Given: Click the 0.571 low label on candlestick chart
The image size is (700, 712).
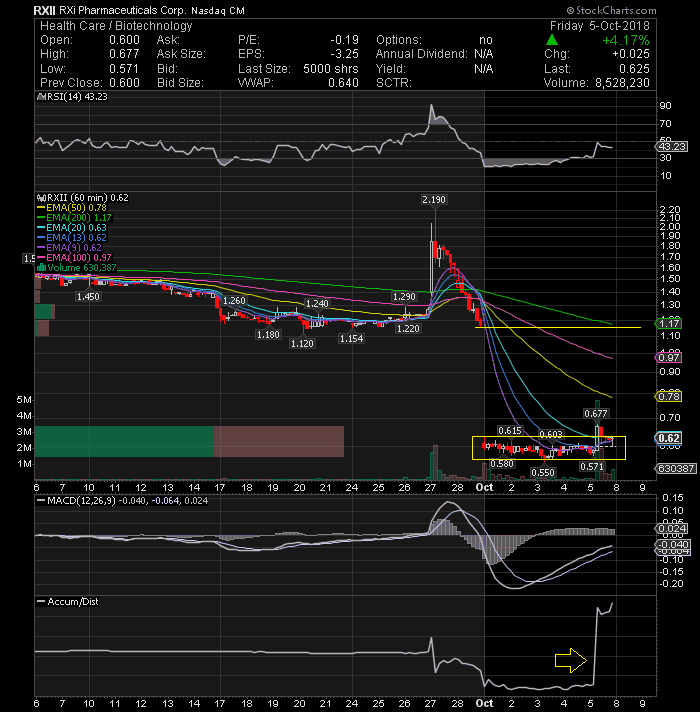Looking at the screenshot, I should [592, 467].
